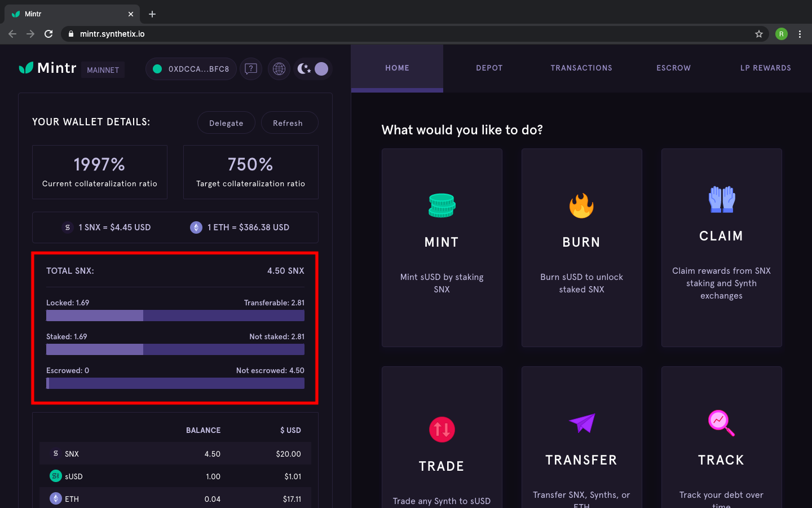The width and height of the screenshot is (812, 508).
Task: Click the ETH $17.11 value
Action: tap(292, 499)
